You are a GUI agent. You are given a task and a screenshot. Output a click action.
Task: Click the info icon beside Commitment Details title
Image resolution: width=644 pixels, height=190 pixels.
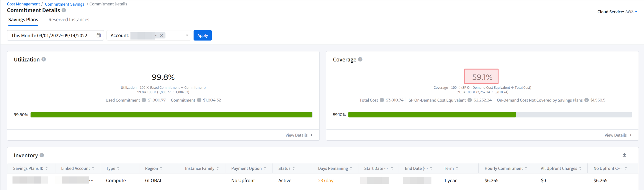coord(64,10)
